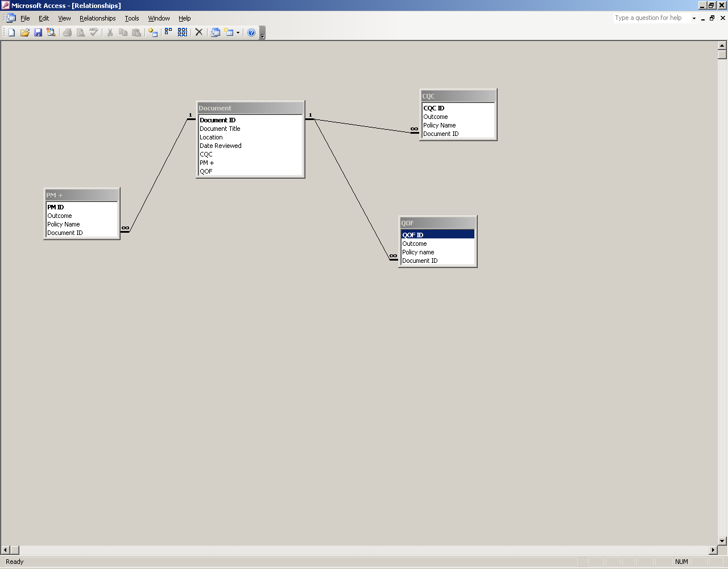
Task: Click the 'Type a question for help' box
Action: click(x=652, y=18)
